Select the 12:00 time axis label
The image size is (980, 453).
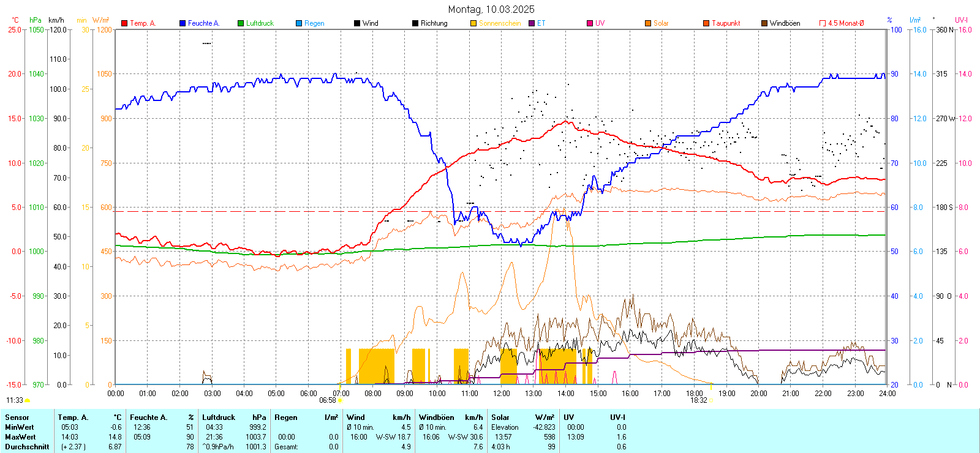coord(501,394)
